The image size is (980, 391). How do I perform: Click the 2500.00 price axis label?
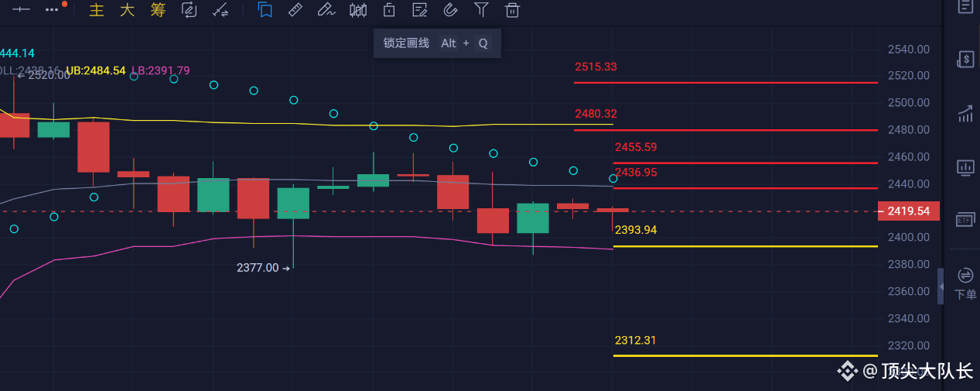pyautogui.click(x=908, y=102)
